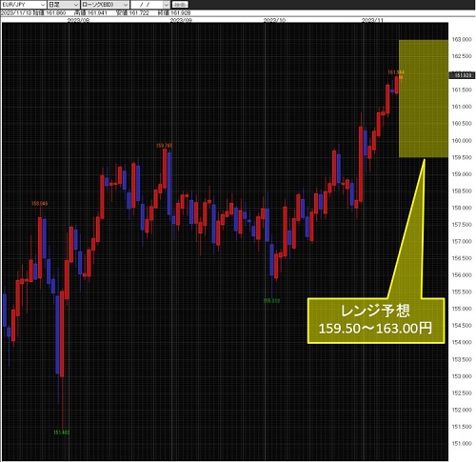Click the small button beside date field

(180, 5)
